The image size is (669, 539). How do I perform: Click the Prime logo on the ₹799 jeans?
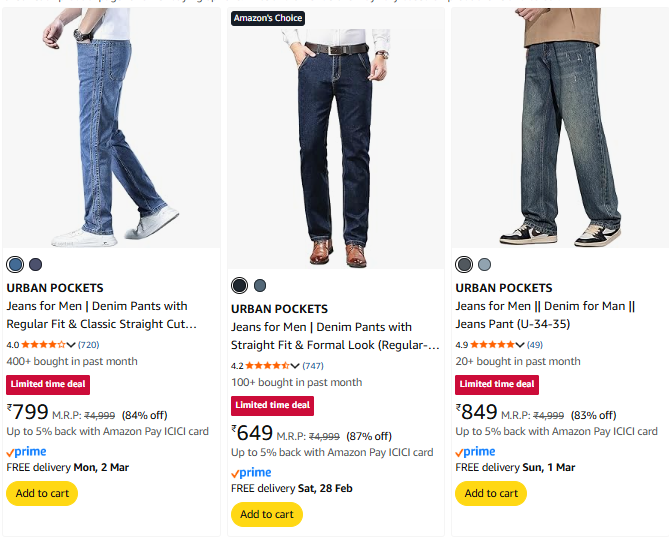(x=26, y=451)
